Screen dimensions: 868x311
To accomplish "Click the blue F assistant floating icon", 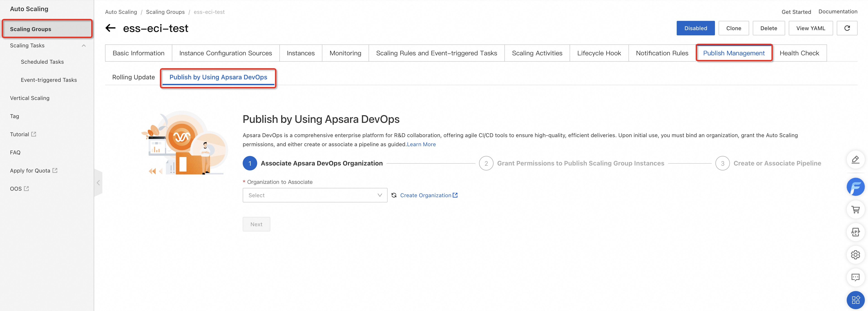I will [855, 187].
